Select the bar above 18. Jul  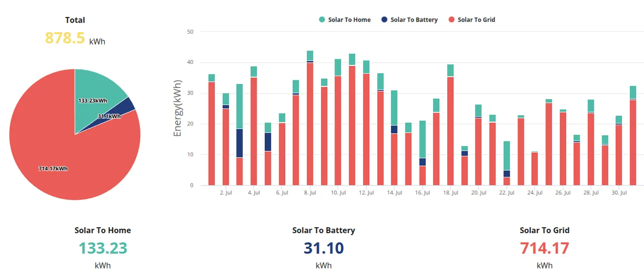[450, 125]
